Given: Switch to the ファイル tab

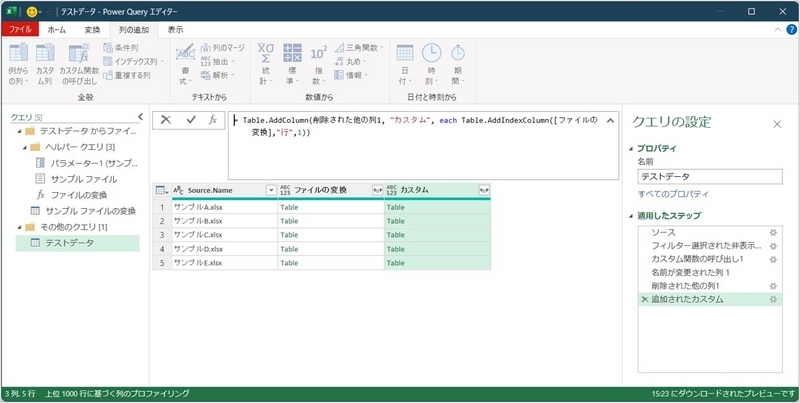Looking at the screenshot, I should coord(20,30).
